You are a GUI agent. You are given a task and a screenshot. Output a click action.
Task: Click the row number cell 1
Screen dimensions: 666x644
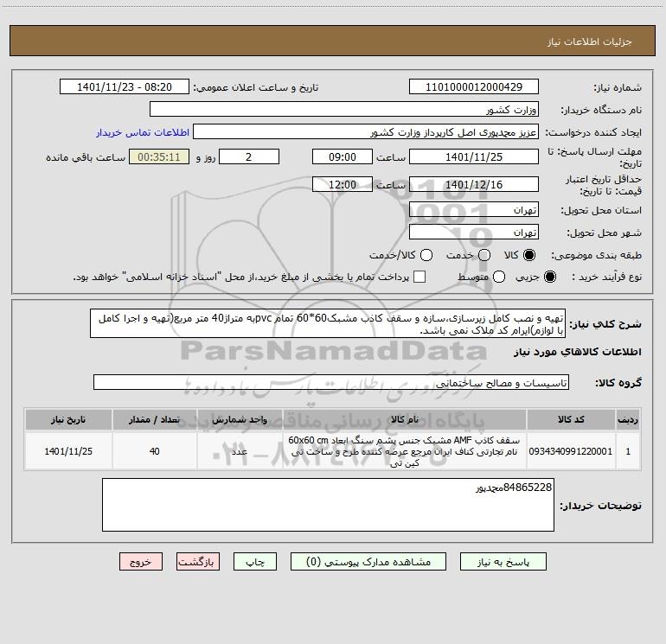(628, 451)
